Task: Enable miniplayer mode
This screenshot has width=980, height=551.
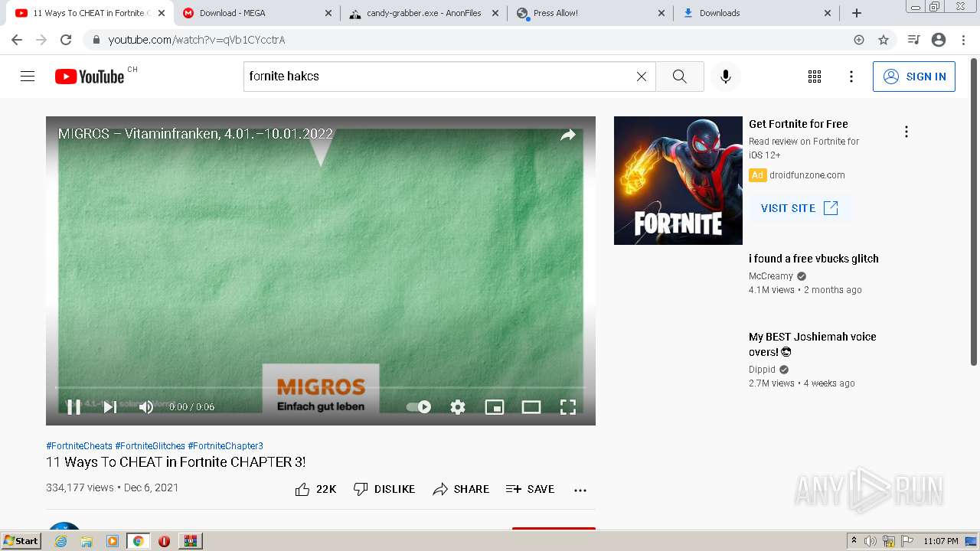Action: [x=495, y=407]
